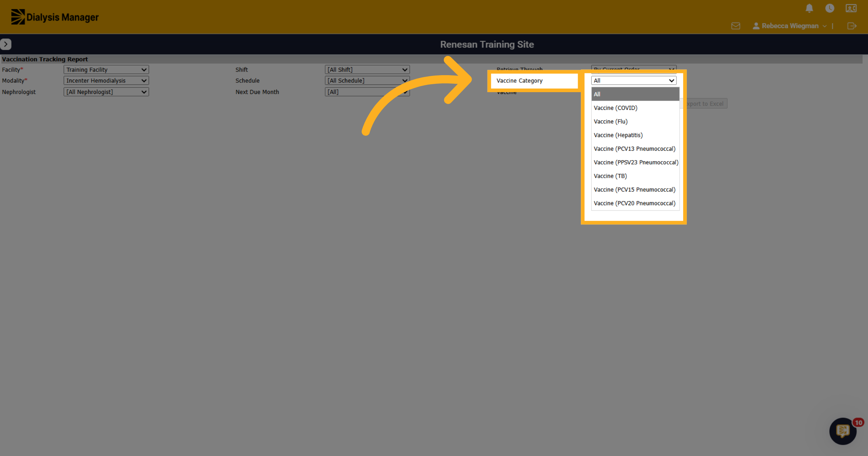Image resolution: width=868 pixels, height=456 pixels.
Task: Select Vaccine (Flu) option
Action: [x=635, y=121]
